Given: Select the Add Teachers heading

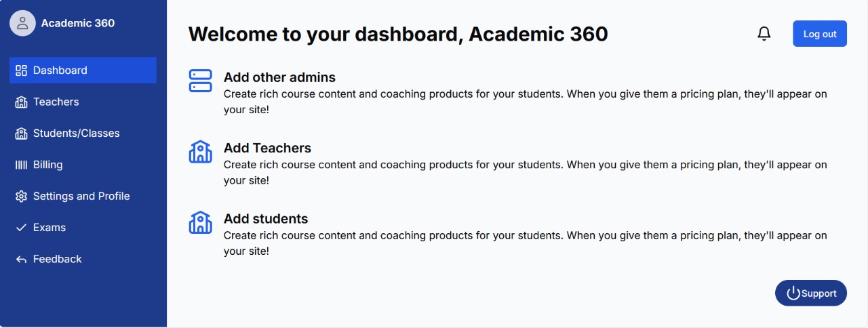Looking at the screenshot, I should [x=267, y=148].
